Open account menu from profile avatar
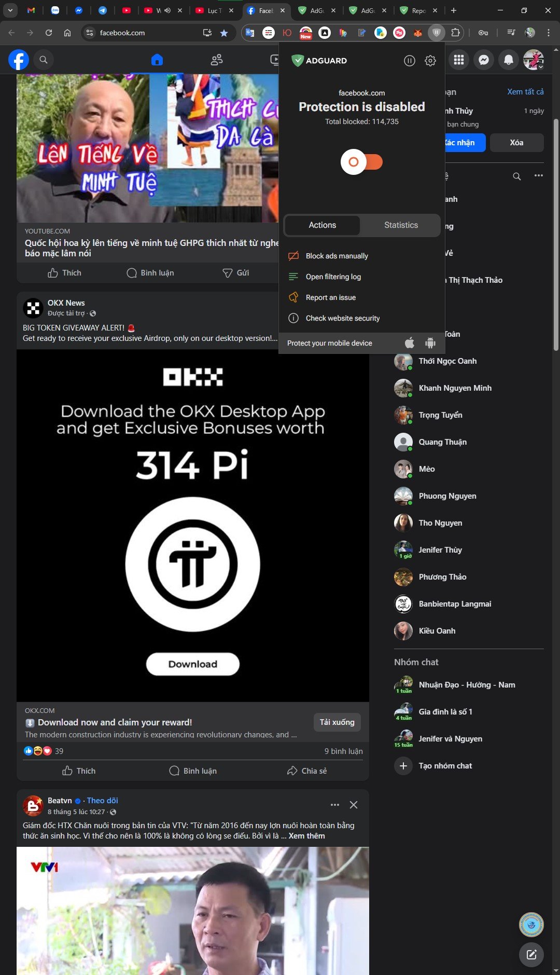 point(534,60)
